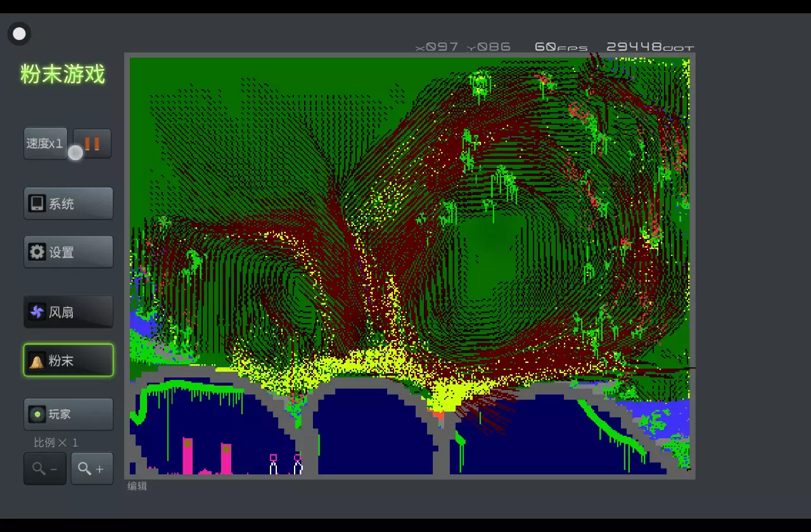This screenshot has width=811, height=532.
Task: Open the 系统 system menu
Action: pyautogui.click(x=68, y=203)
